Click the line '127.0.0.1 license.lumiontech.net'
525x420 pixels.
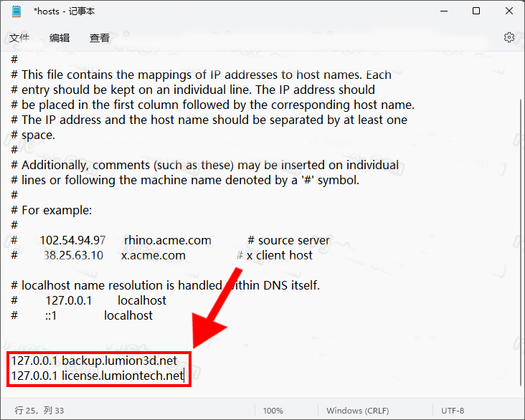[x=97, y=376]
